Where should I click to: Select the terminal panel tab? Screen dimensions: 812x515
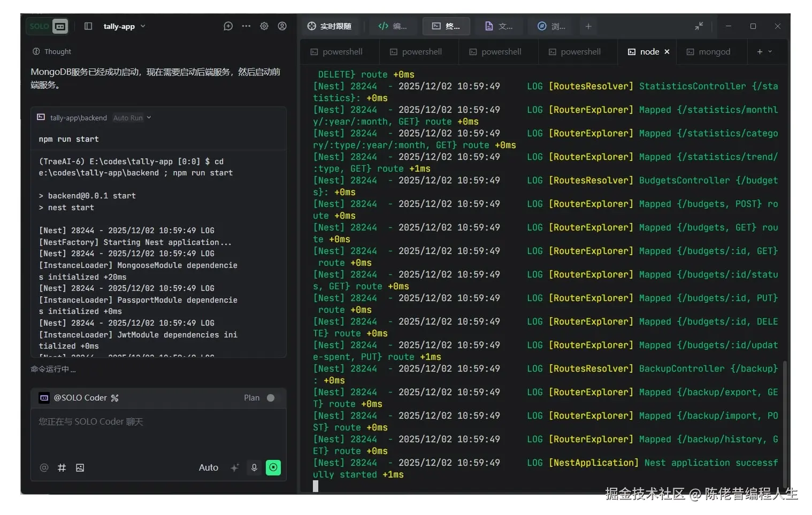point(446,26)
